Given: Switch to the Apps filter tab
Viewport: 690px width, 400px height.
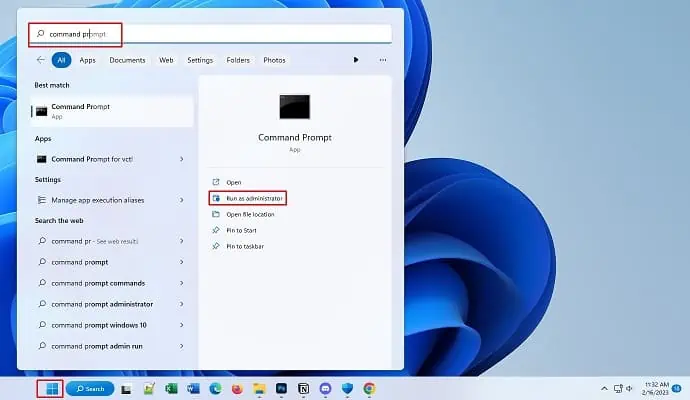Looking at the screenshot, I should pyautogui.click(x=88, y=60).
